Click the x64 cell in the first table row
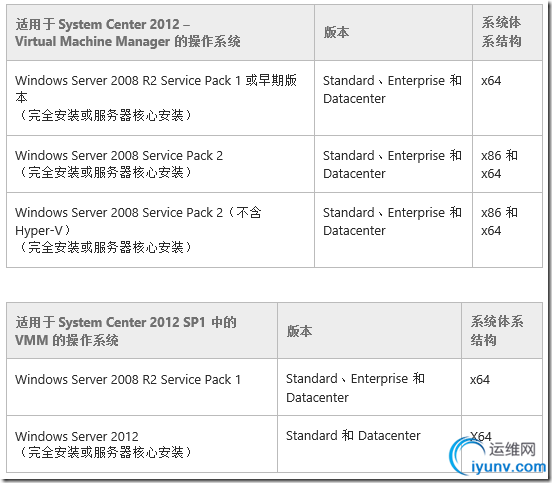Screen dimensions: 552x483 coord(508,98)
